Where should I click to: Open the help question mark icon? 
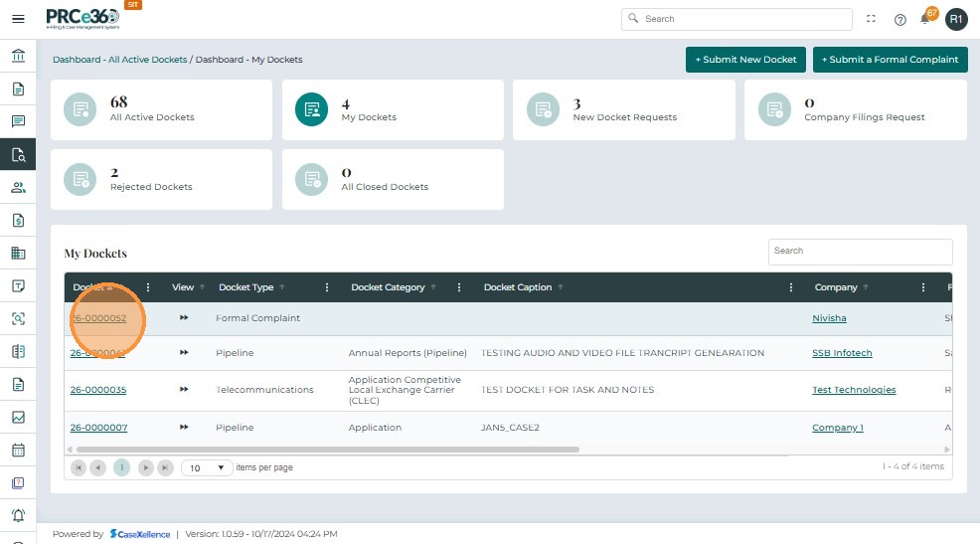[900, 19]
